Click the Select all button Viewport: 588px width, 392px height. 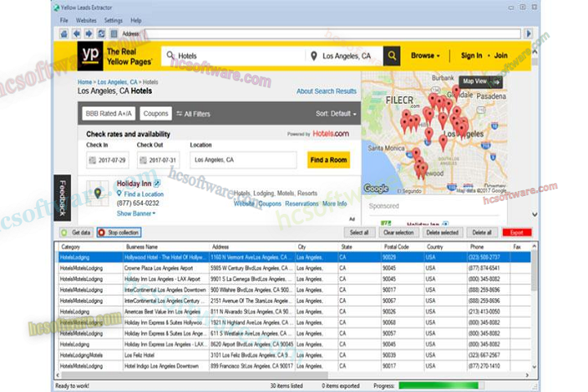359,233
